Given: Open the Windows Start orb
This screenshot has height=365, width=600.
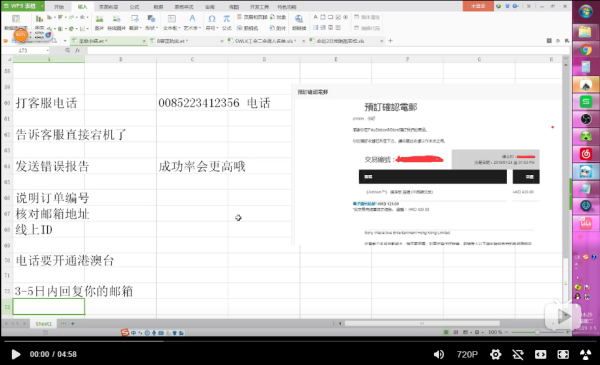Looking at the screenshot, I should point(585,12).
